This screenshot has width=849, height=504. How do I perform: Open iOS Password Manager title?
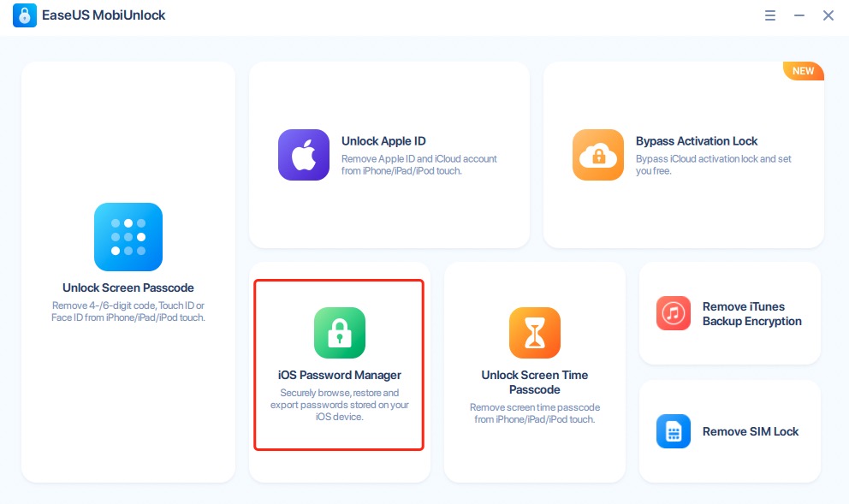pos(340,375)
